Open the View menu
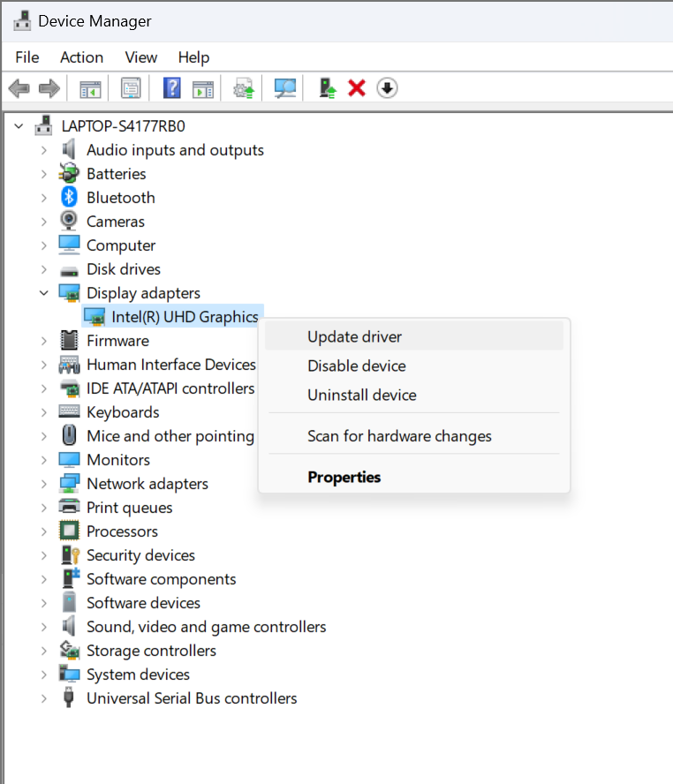The image size is (673, 784). (x=141, y=57)
